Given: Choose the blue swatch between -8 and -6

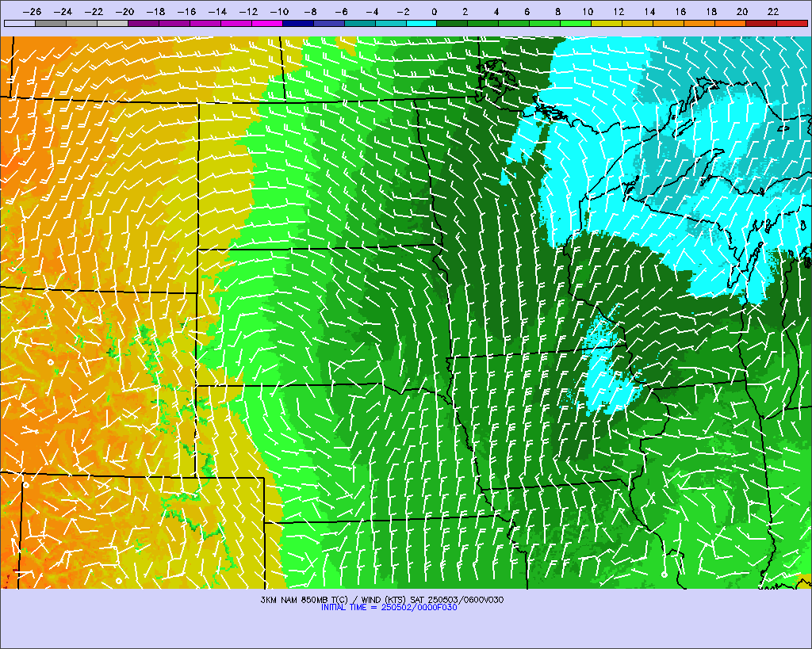Looking at the screenshot, I should point(329,23).
